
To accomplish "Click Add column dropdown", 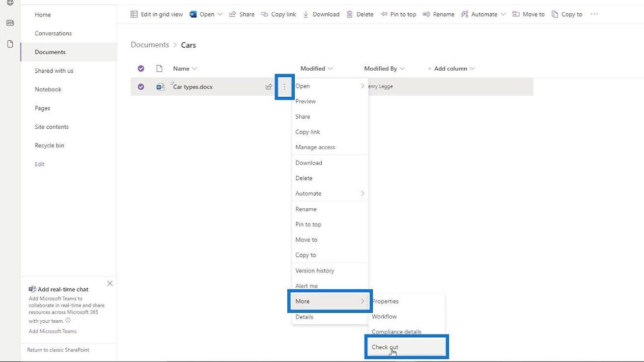I will (x=451, y=68).
